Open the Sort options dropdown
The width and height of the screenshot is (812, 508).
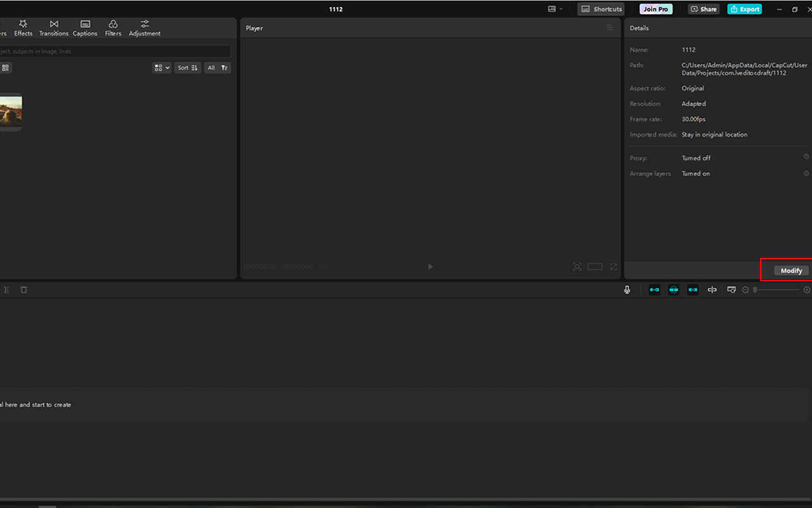(x=187, y=68)
